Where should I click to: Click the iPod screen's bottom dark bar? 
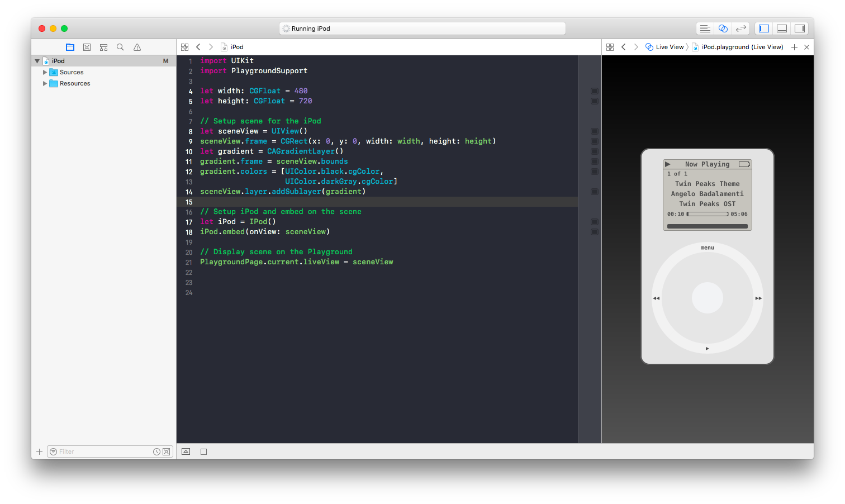[708, 226]
